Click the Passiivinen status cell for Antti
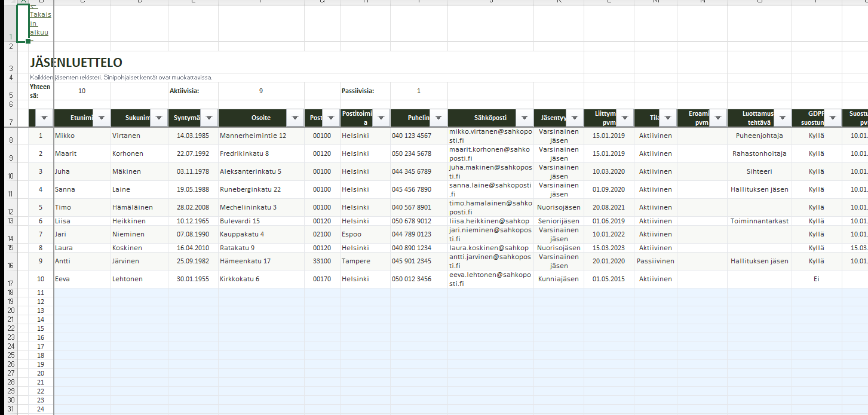868x415 pixels. pos(655,261)
